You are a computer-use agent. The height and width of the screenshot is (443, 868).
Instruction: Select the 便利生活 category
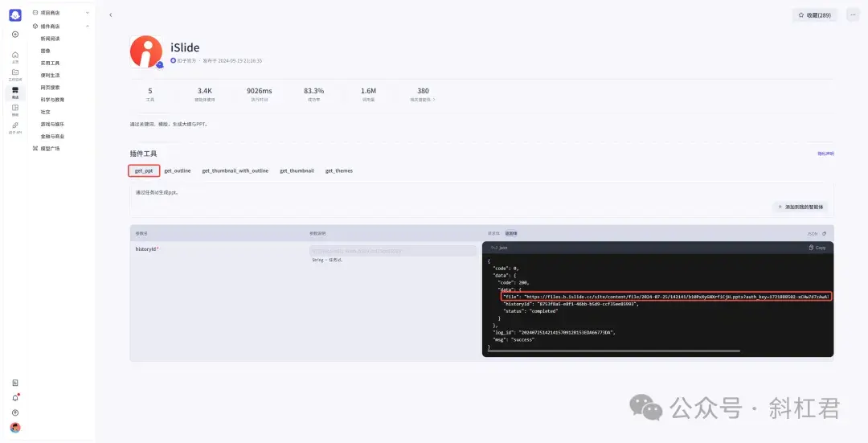[x=50, y=76]
